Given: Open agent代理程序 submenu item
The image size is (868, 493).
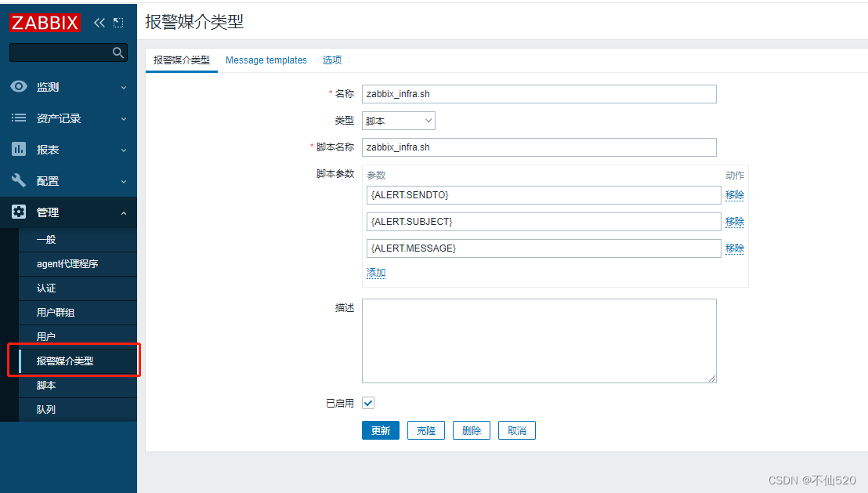Looking at the screenshot, I should 78,264.
